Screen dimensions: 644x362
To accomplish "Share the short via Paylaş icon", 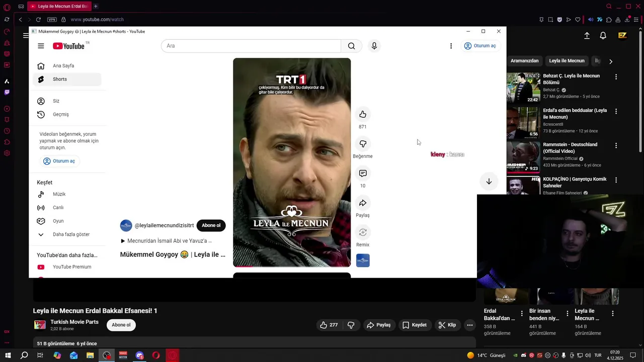I will (x=363, y=203).
